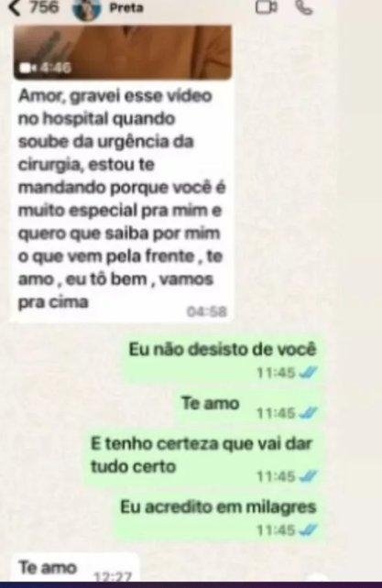Play the 4:46 video thumbnail

click(x=123, y=52)
